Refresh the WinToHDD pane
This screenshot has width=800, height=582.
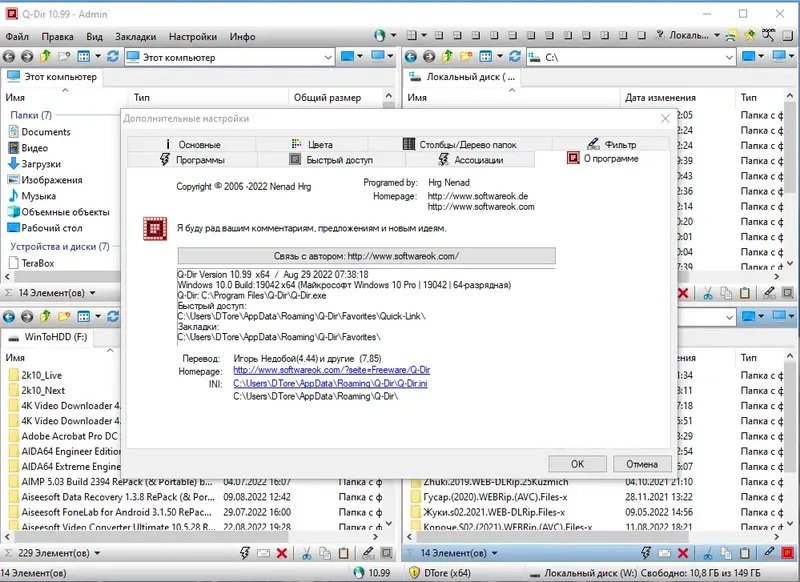click(113, 317)
